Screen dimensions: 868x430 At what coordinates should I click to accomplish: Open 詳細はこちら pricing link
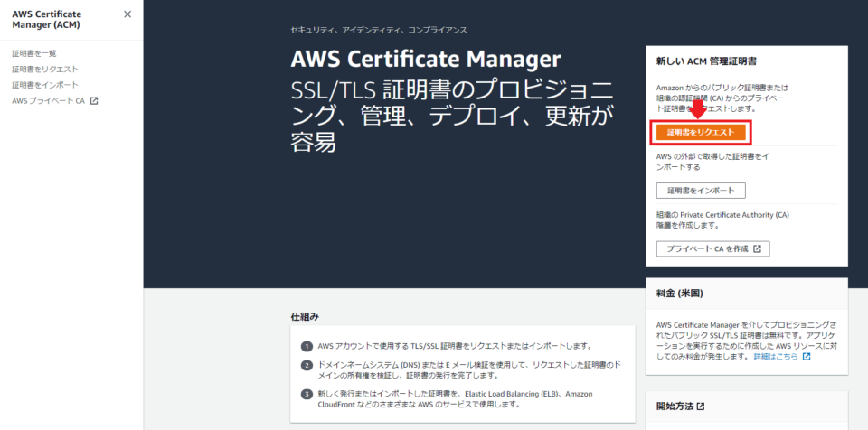click(x=776, y=357)
